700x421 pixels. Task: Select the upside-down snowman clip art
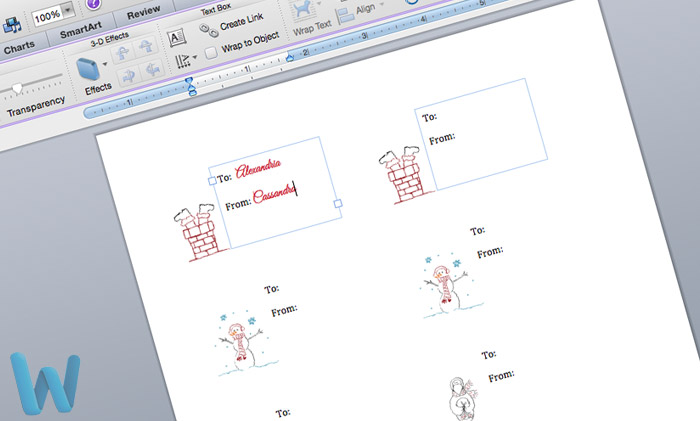tap(462, 399)
